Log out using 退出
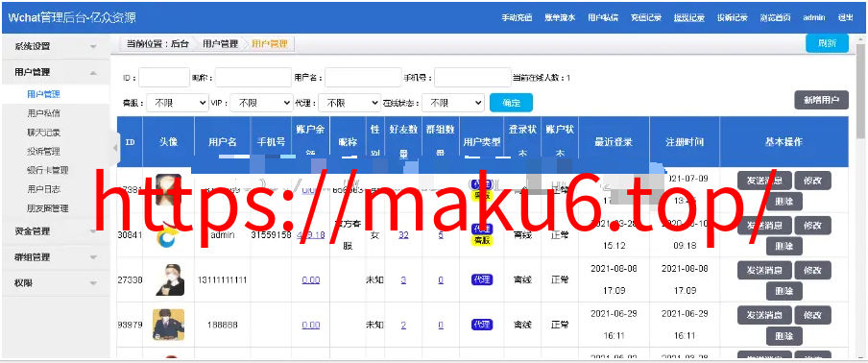868x363 pixels. 845,17
